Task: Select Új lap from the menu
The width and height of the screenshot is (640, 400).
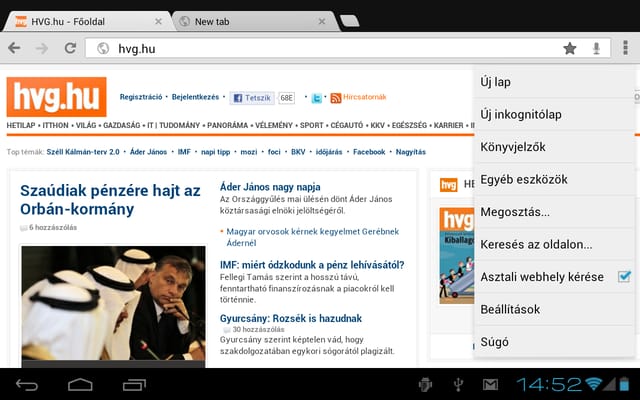Action: (x=554, y=82)
